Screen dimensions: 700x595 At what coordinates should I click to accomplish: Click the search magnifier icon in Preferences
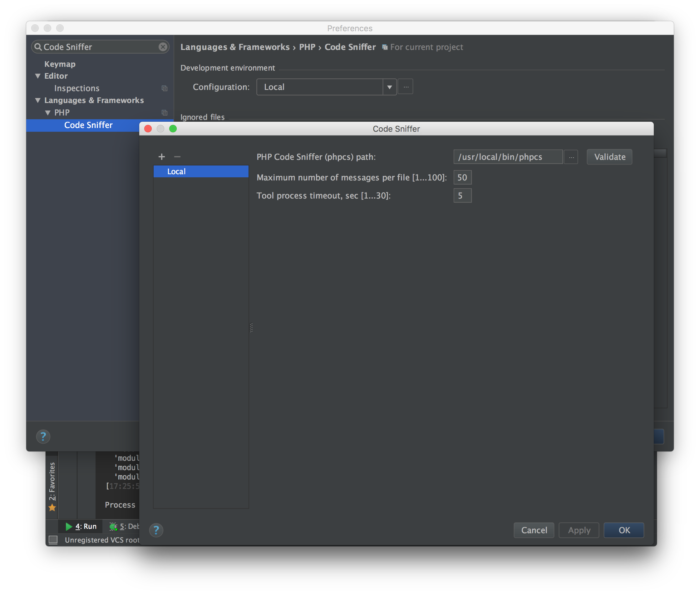coord(38,47)
